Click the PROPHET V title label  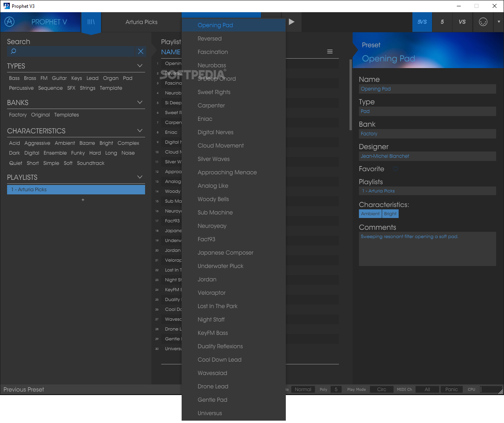click(x=49, y=22)
